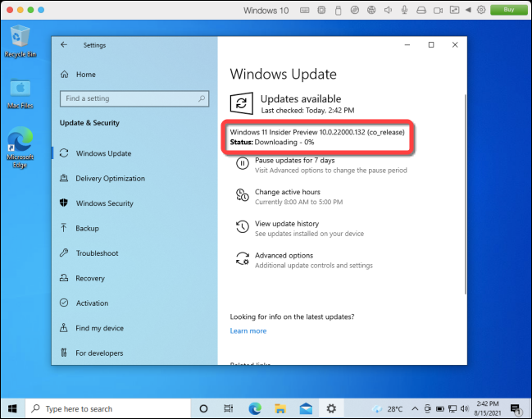Open Mail app in taskbar

click(306, 408)
